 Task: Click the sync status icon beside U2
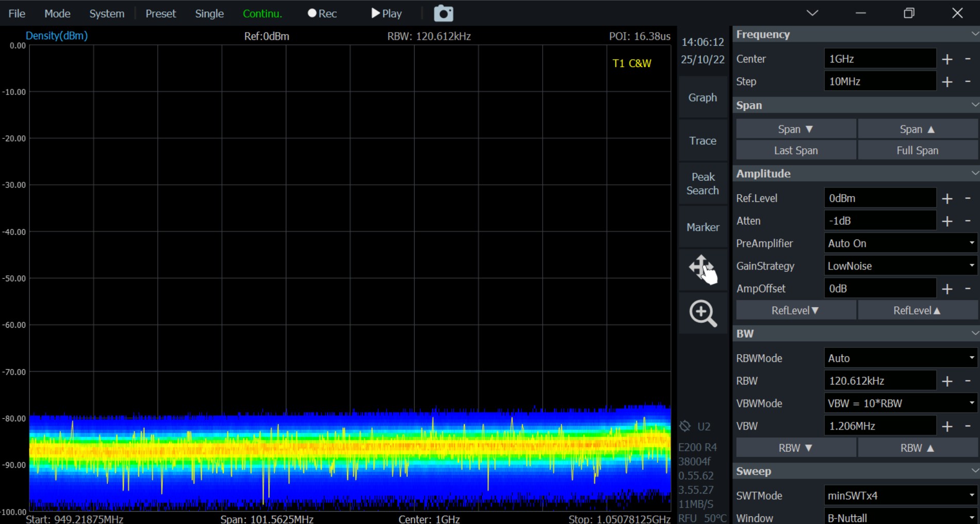[x=685, y=426]
